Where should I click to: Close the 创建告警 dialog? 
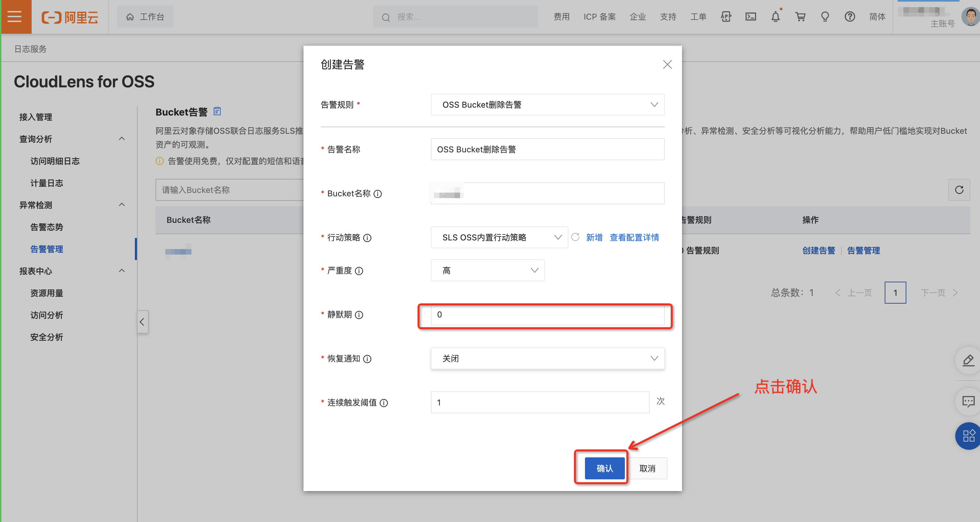click(x=667, y=65)
